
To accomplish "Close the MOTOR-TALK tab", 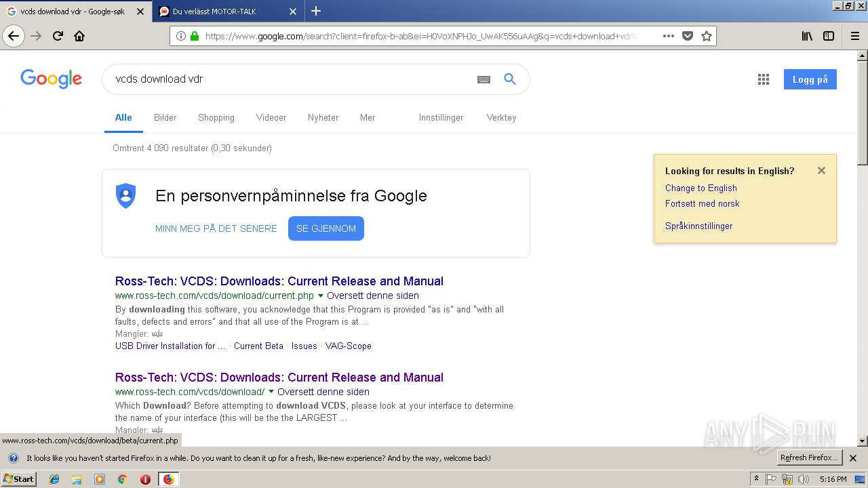I will [292, 12].
